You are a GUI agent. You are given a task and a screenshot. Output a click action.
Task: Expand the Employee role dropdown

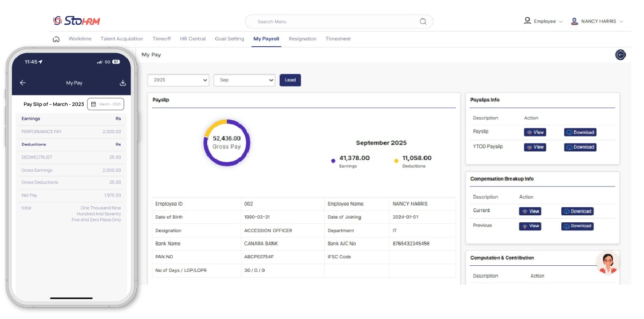[544, 21]
